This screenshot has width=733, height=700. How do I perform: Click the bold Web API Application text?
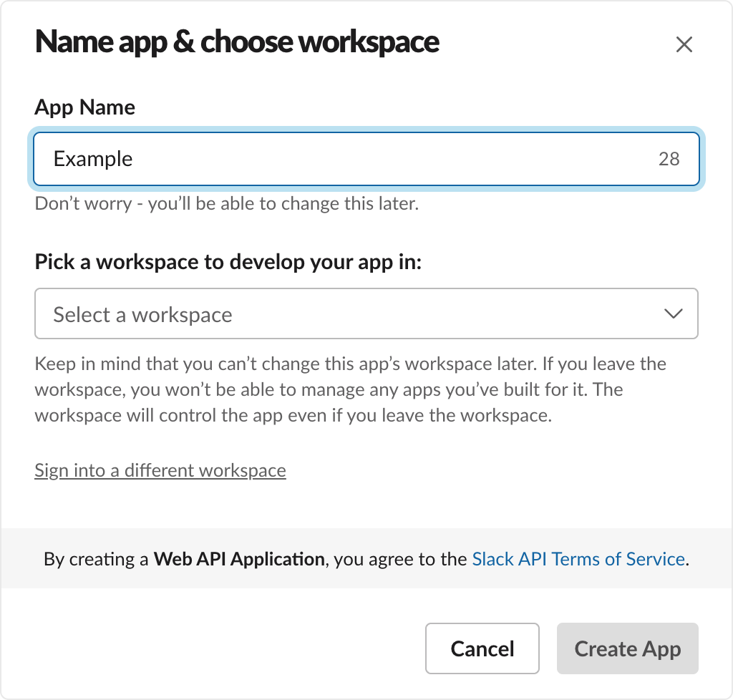tap(239, 559)
